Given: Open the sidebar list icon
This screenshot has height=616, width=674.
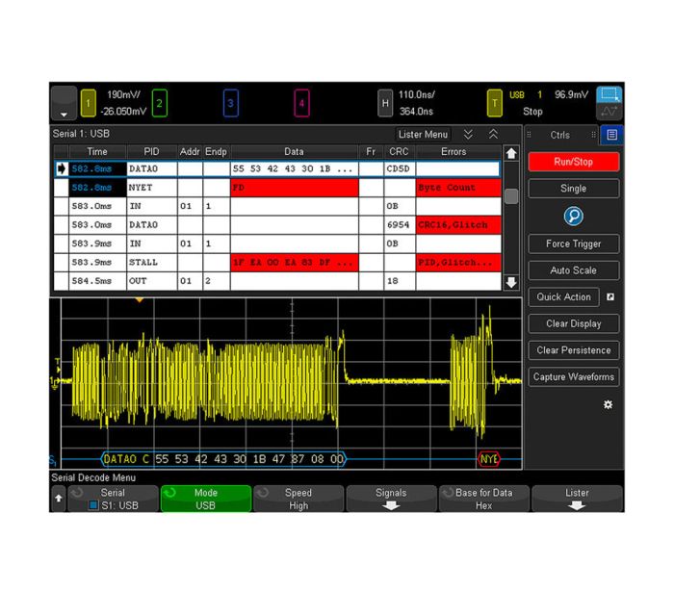Looking at the screenshot, I should point(611,135).
